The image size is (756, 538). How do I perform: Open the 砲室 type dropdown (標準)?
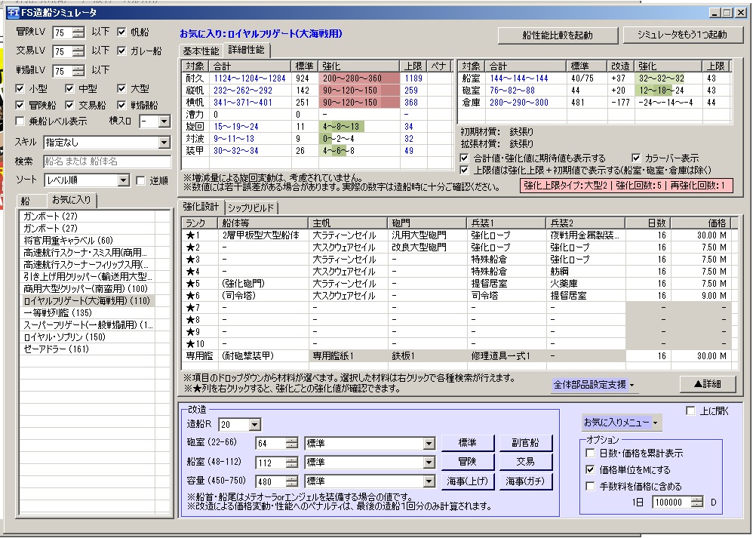tap(429, 444)
